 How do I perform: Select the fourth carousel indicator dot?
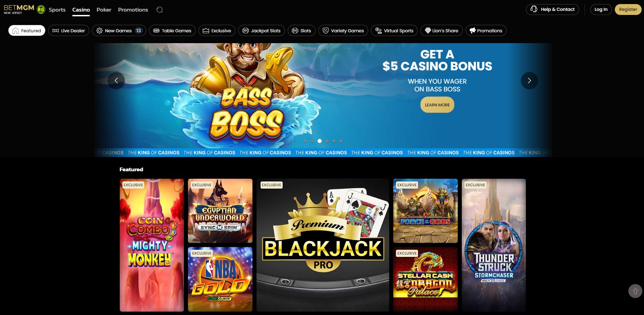click(x=327, y=141)
